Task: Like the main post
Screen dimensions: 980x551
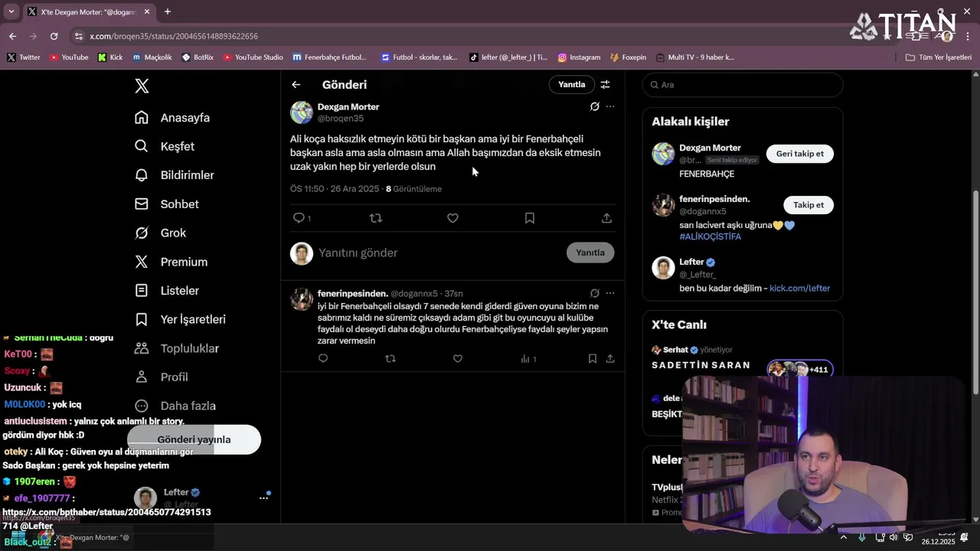Action: pos(452,218)
